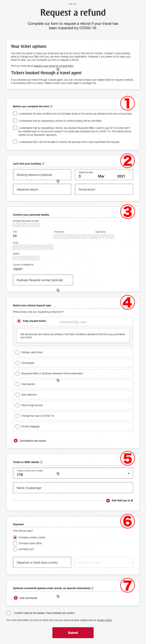146x644 pixels.
Task: Select Excess baggage refund type
Action: pos(73,426)
